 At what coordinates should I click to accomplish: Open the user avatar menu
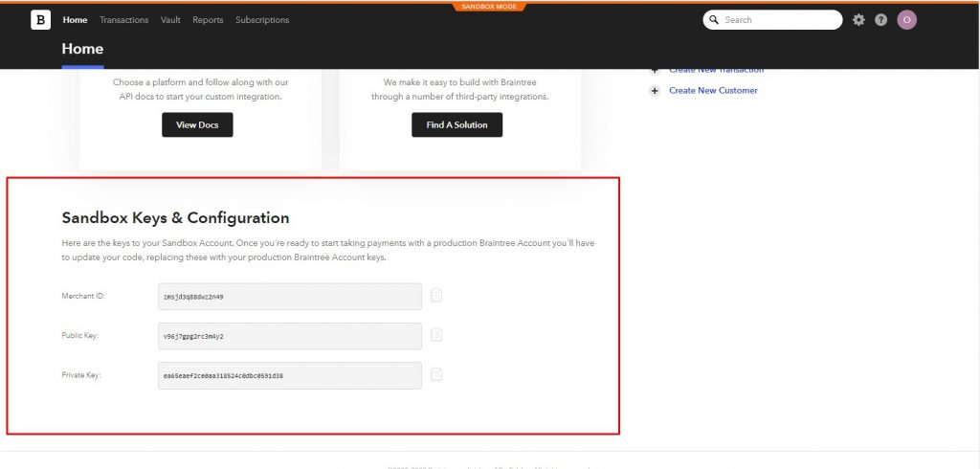pyautogui.click(x=907, y=20)
